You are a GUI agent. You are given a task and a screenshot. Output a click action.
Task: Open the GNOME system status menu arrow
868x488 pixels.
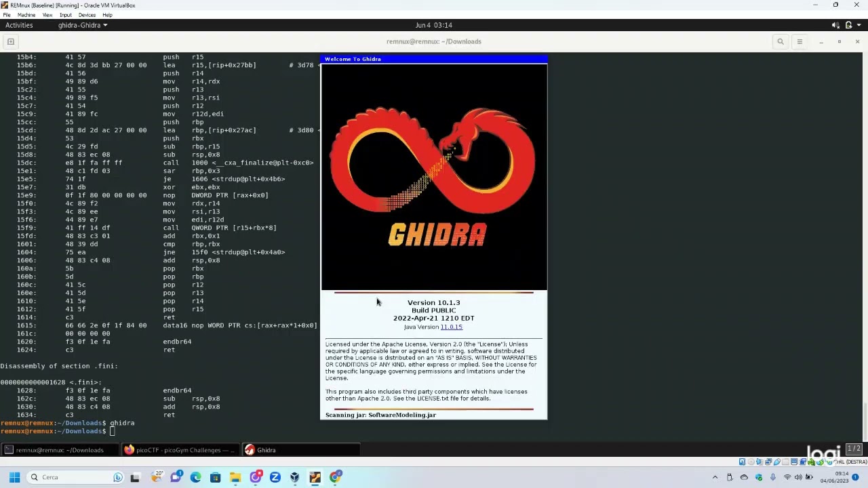(x=859, y=25)
